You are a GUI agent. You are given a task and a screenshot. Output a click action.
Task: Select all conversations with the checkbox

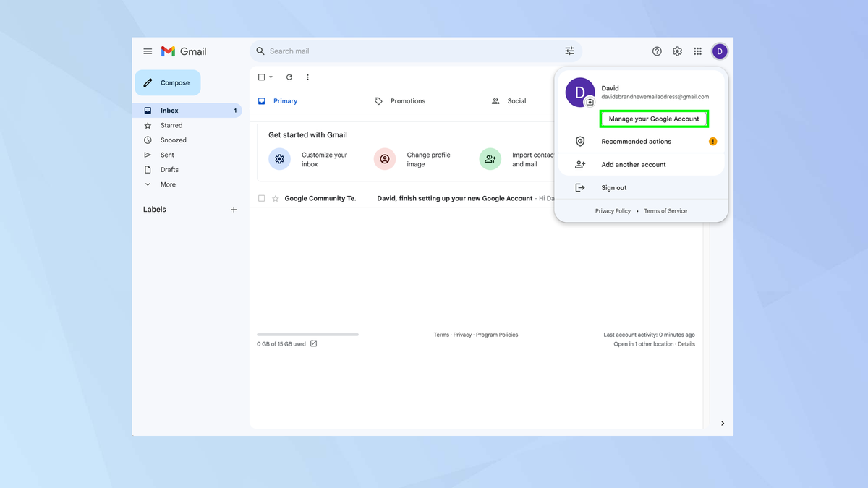(x=261, y=77)
